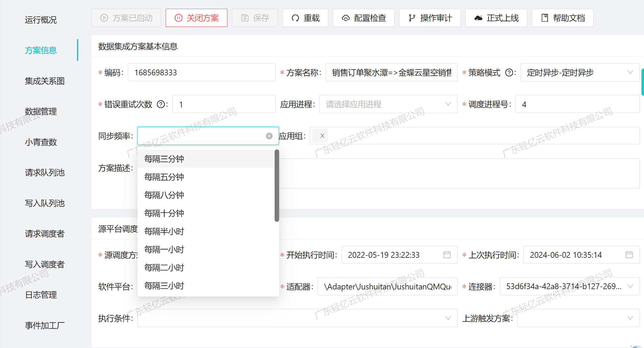Click the 适配器 input field
The height and width of the screenshot is (348, 644).
(x=387, y=286)
